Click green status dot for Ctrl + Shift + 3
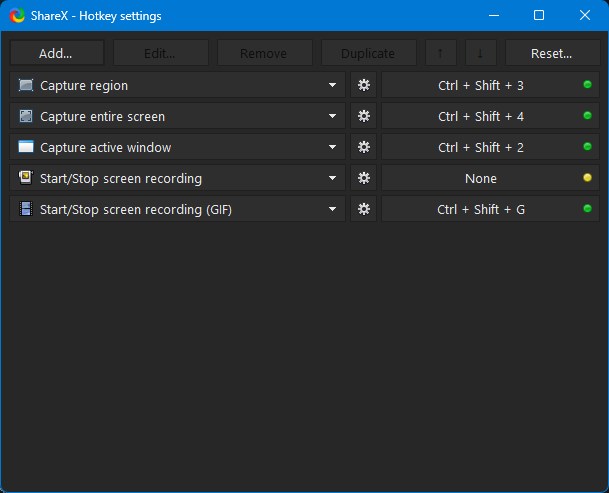The image size is (609, 493). 587,84
